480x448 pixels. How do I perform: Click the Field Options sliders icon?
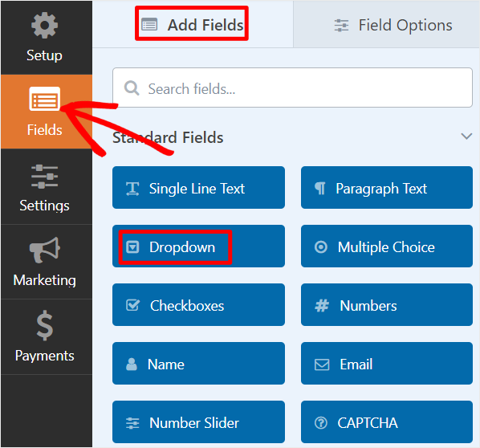[x=341, y=25]
